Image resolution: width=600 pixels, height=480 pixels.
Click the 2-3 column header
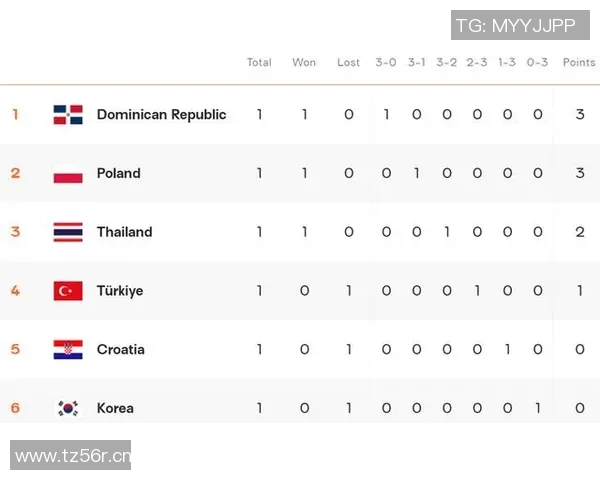pos(477,62)
